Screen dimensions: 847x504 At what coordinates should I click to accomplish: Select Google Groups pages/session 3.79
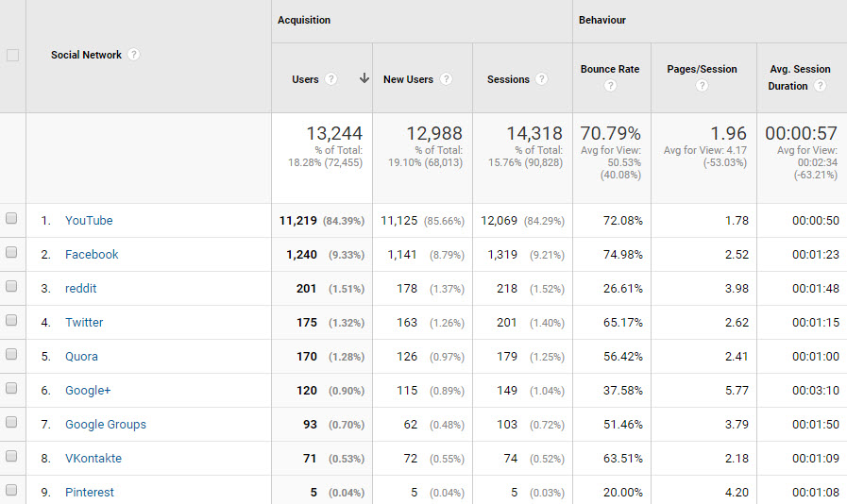click(x=737, y=425)
